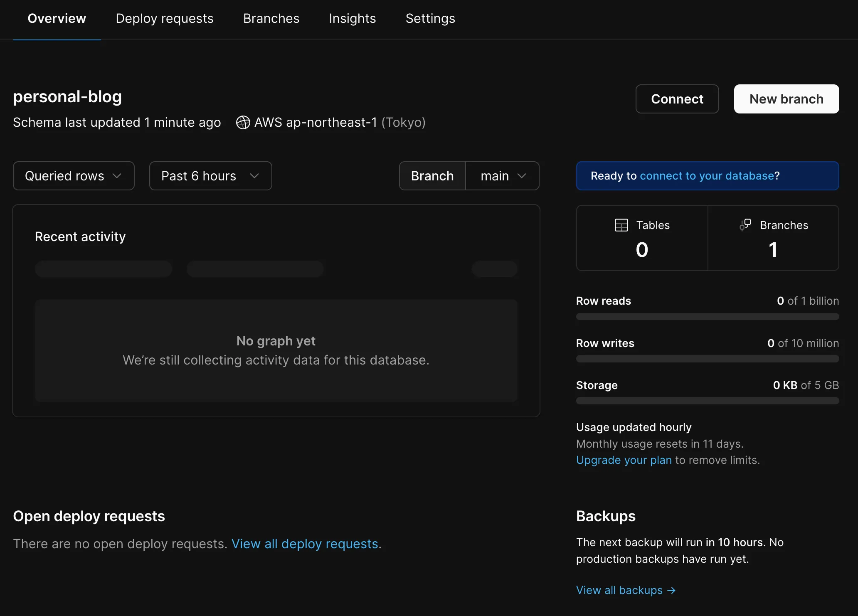Click the Row reads label
This screenshot has width=858, height=616.
tap(604, 301)
